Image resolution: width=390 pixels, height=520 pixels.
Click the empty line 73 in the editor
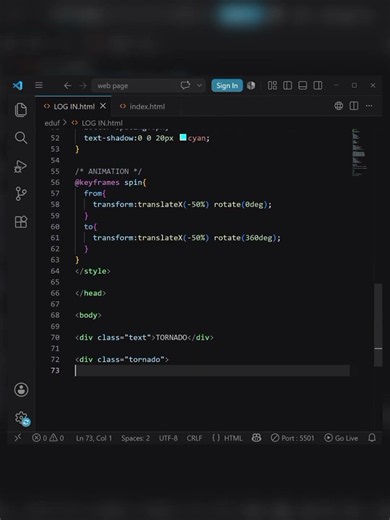pos(212,370)
